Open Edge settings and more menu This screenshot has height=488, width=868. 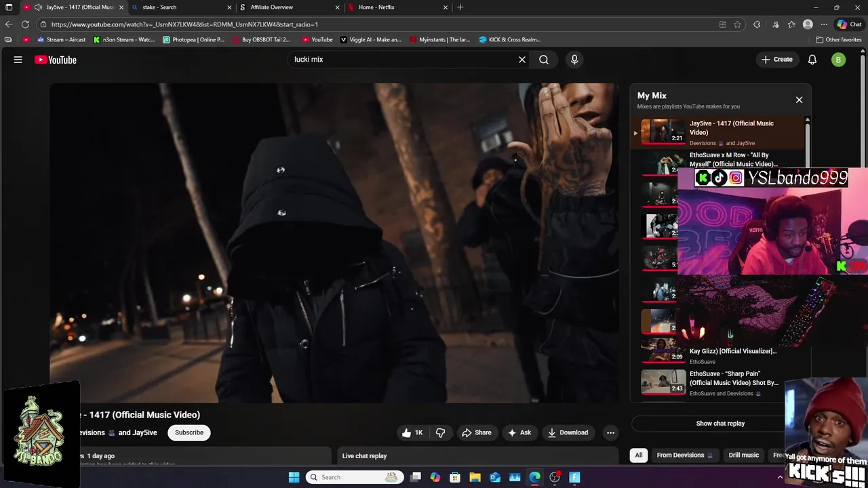[x=824, y=24]
